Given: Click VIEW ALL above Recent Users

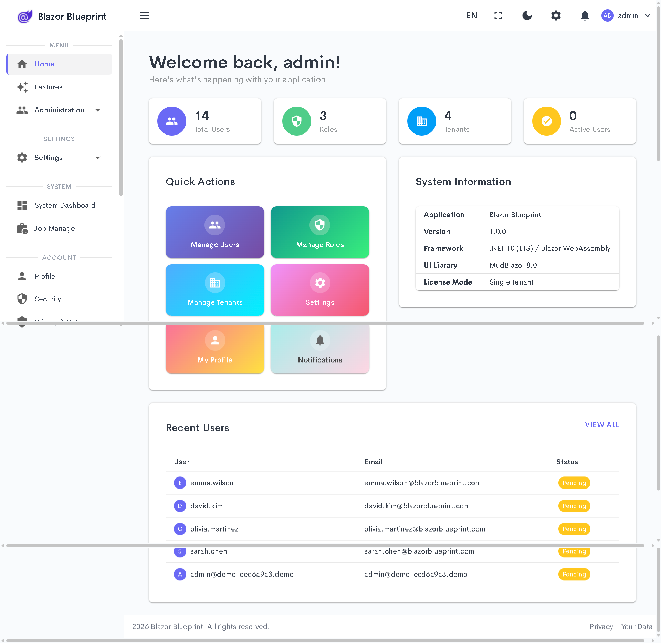Looking at the screenshot, I should [601, 425].
